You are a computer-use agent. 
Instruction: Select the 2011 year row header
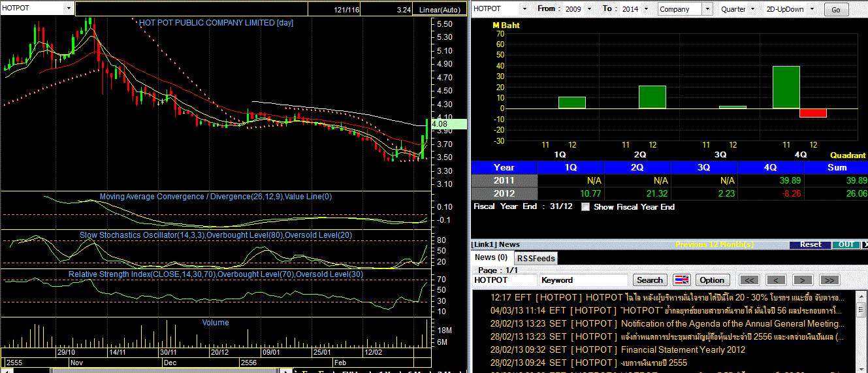(504, 180)
